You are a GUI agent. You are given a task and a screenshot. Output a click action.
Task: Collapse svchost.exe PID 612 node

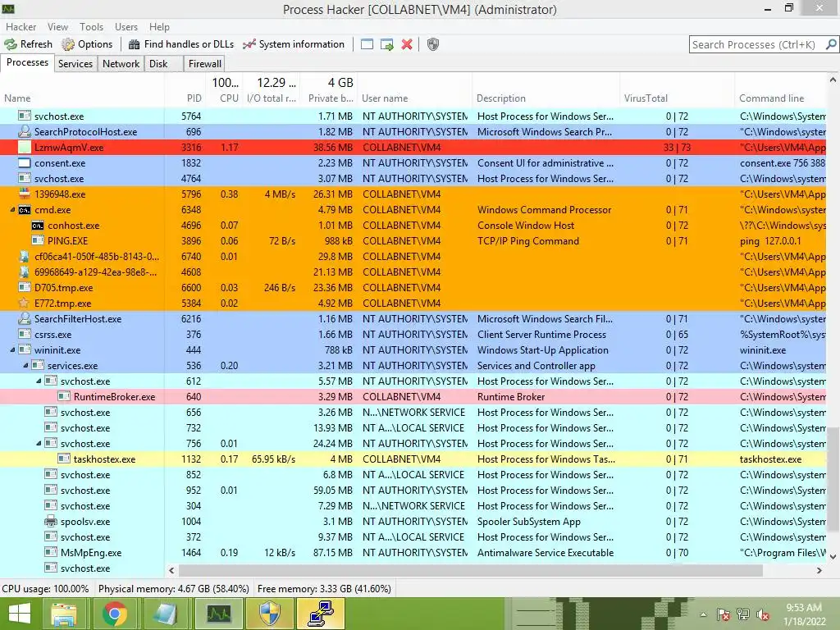point(39,381)
